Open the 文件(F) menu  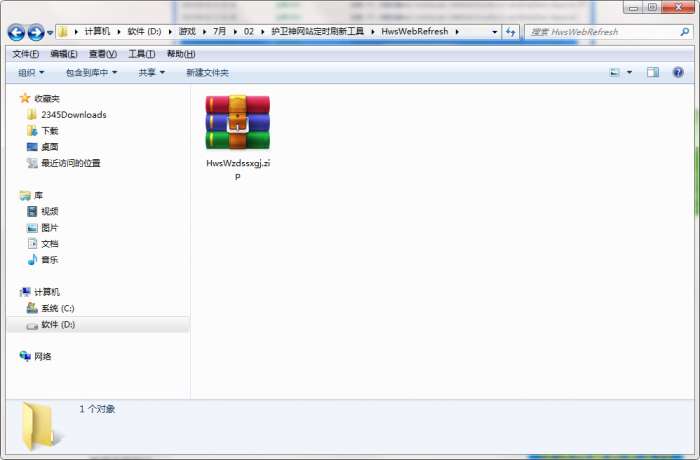(x=25, y=54)
